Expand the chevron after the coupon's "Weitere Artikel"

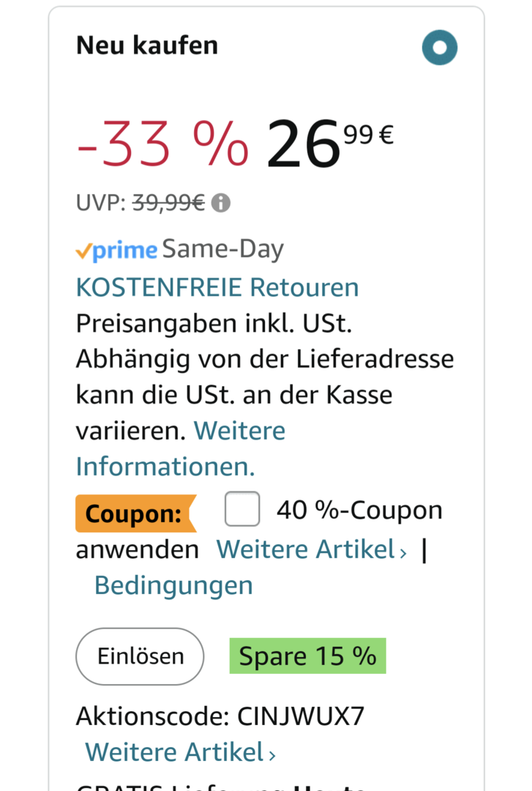pos(403,552)
